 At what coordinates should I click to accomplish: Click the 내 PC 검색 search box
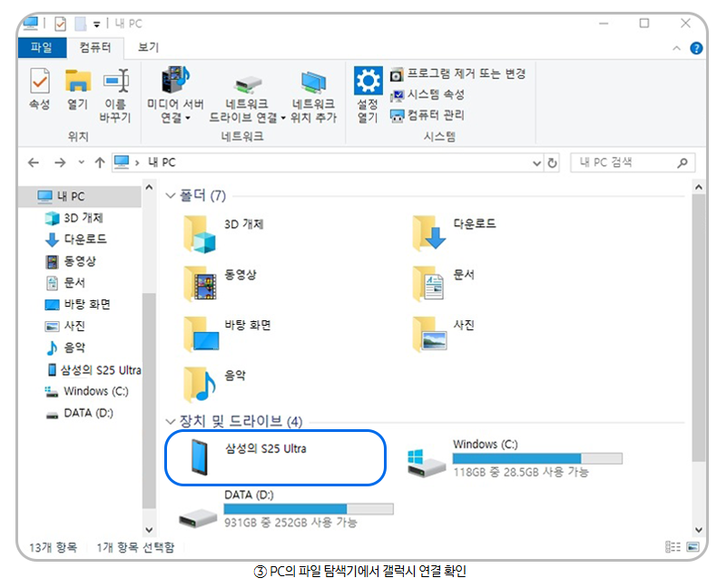pos(633,162)
